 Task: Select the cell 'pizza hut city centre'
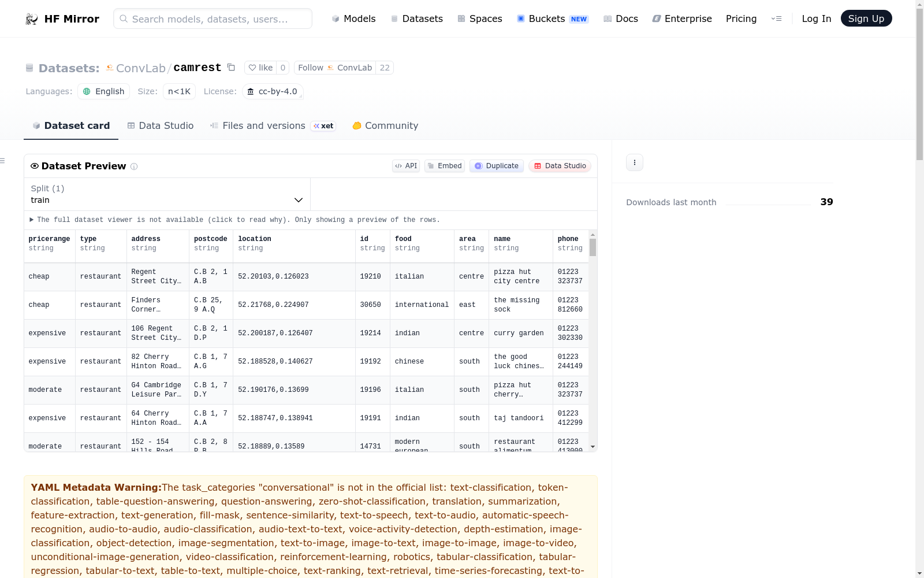pyautogui.click(x=521, y=277)
